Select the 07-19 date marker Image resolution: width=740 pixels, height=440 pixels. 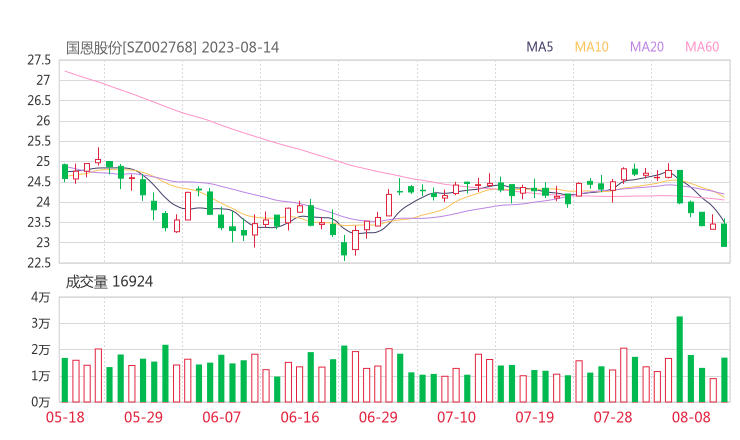click(x=534, y=417)
